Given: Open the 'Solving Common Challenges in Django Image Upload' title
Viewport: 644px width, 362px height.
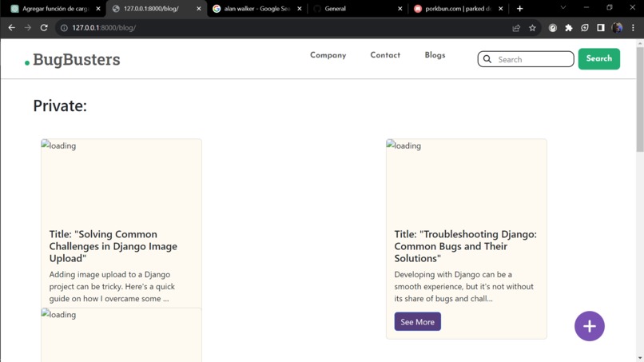Looking at the screenshot, I should click(x=113, y=246).
